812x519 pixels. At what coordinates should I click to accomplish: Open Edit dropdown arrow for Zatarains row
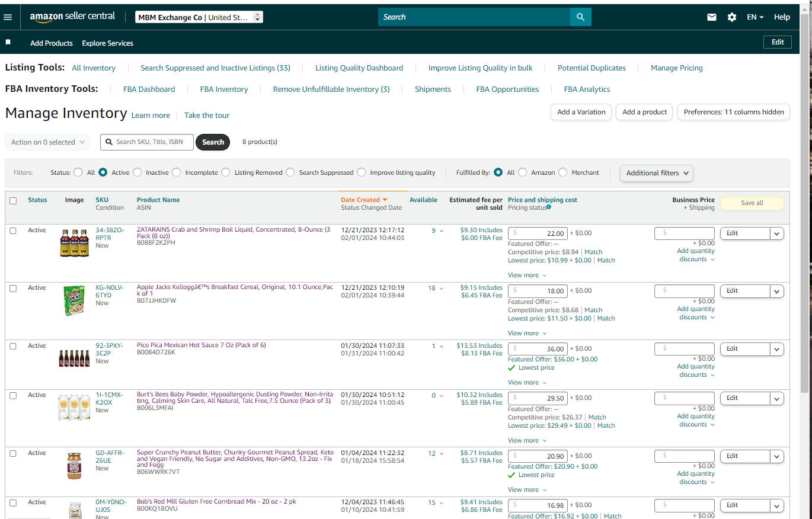pyautogui.click(x=777, y=233)
